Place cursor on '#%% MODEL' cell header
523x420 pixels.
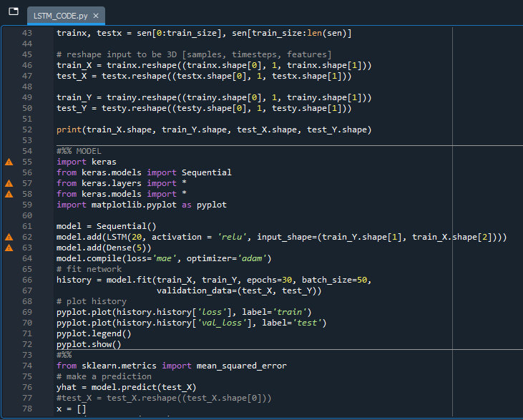pos(79,151)
